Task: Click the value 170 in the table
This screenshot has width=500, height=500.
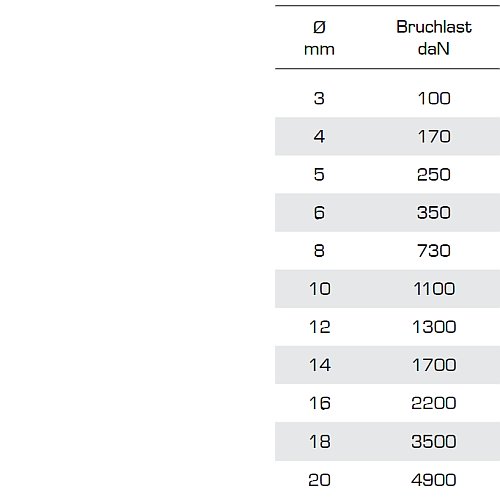Action: click(434, 136)
